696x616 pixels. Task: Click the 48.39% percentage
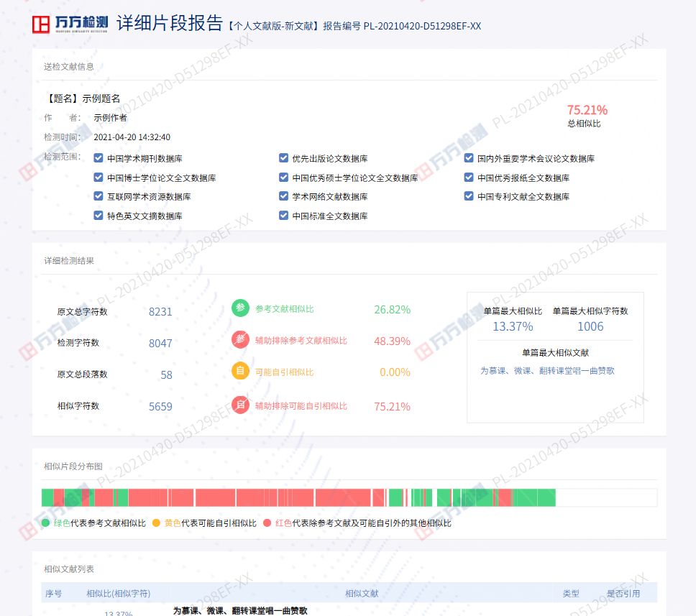click(x=393, y=341)
